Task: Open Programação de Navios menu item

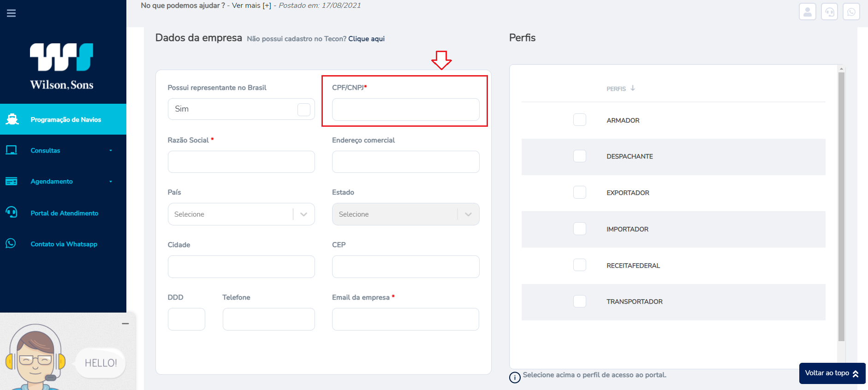Action: pyautogui.click(x=63, y=119)
